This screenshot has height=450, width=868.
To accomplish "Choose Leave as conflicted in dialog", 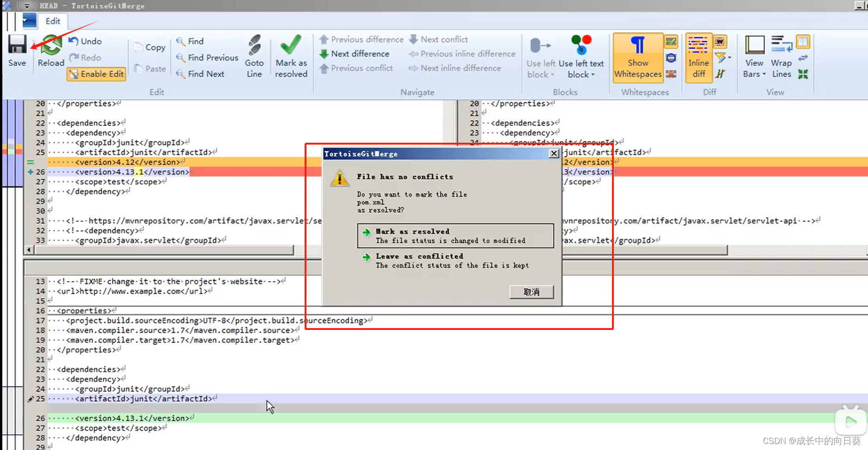I will coord(456,260).
